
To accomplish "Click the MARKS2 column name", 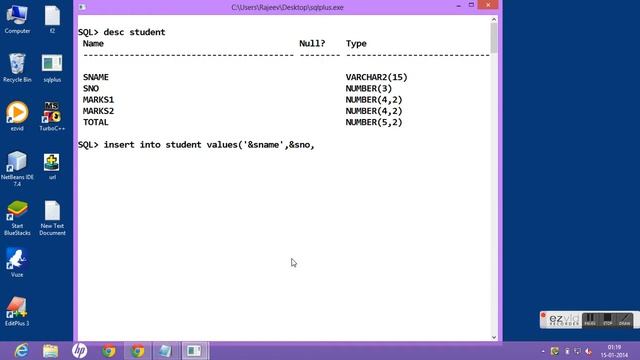I will (x=98, y=111).
